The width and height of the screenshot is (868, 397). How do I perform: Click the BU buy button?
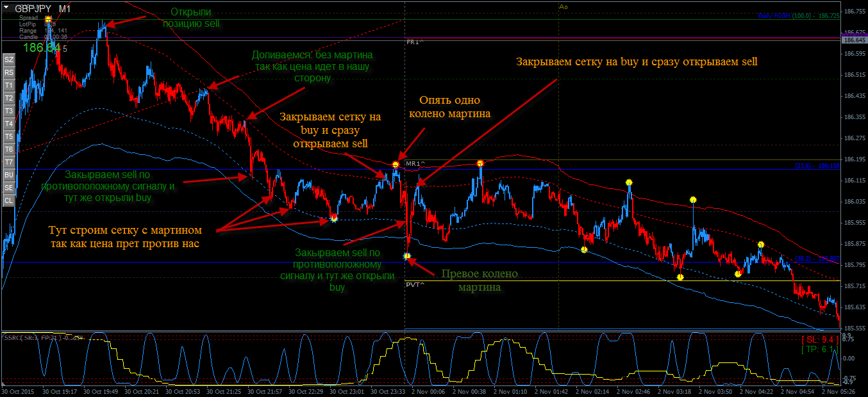(x=9, y=175)
